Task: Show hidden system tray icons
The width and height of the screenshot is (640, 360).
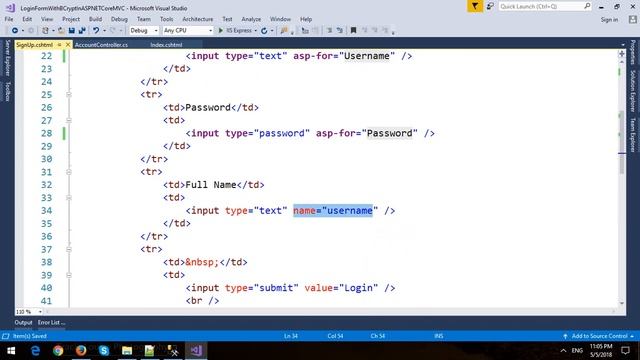Action: pyautogui.click(x=563, y=351)
